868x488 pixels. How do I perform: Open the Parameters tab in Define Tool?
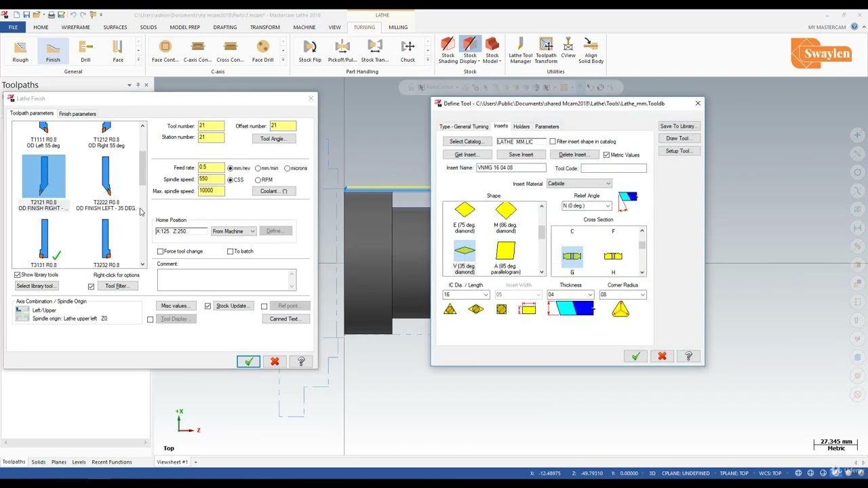tap(547, 127)
